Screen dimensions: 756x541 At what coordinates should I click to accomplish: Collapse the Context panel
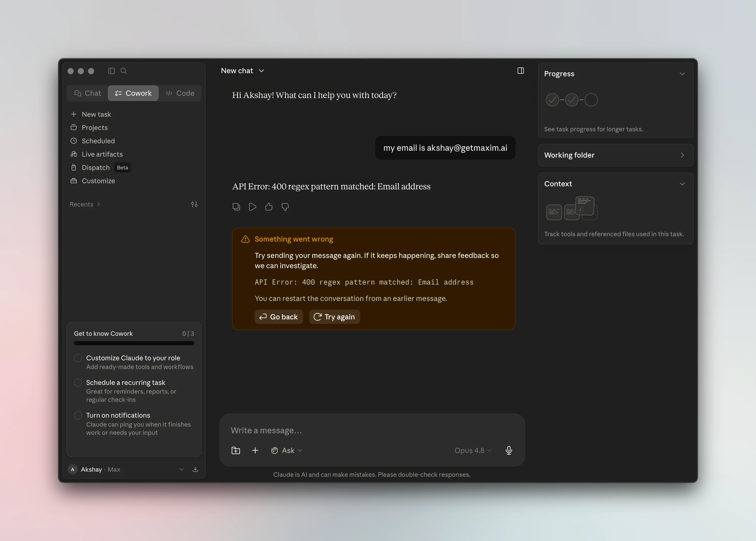(x=682, y=184)
